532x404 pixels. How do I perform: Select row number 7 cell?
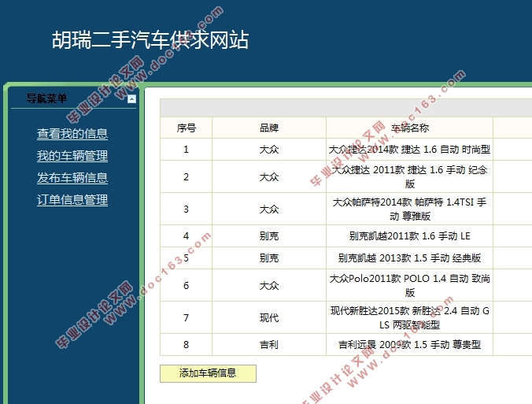[x=187, y=318]
